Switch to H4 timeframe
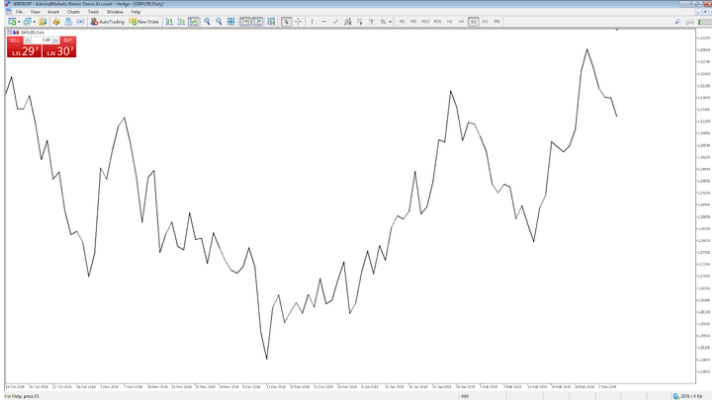712x402 pixels. pyautogui.click(x=461, y=22)
